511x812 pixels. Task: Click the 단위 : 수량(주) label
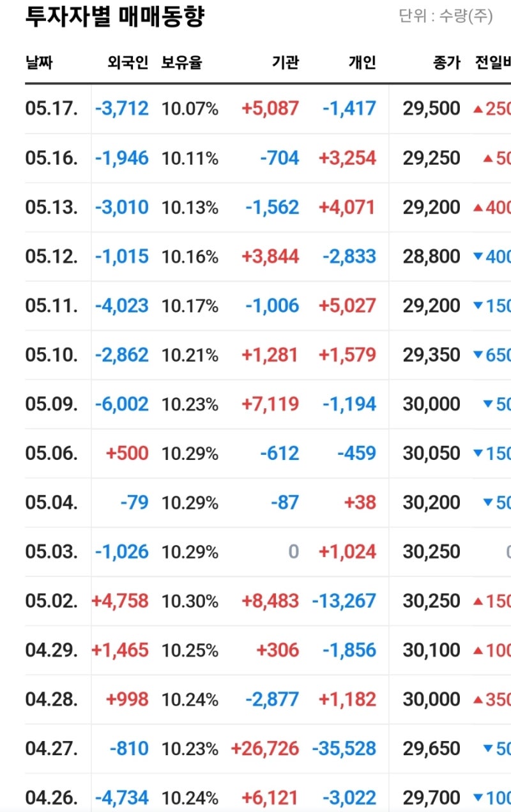coord(445,17)
